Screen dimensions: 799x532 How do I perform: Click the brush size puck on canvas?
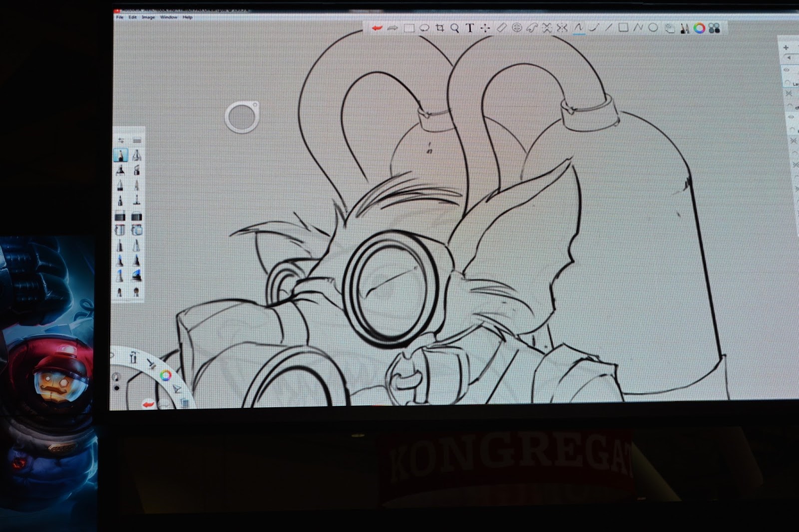click(x=242, y=117)
